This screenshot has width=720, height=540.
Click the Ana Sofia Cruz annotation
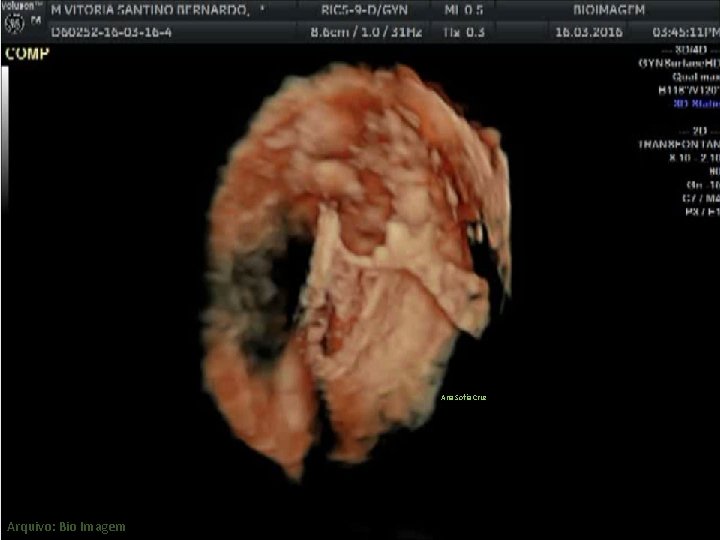click(463, 397)
